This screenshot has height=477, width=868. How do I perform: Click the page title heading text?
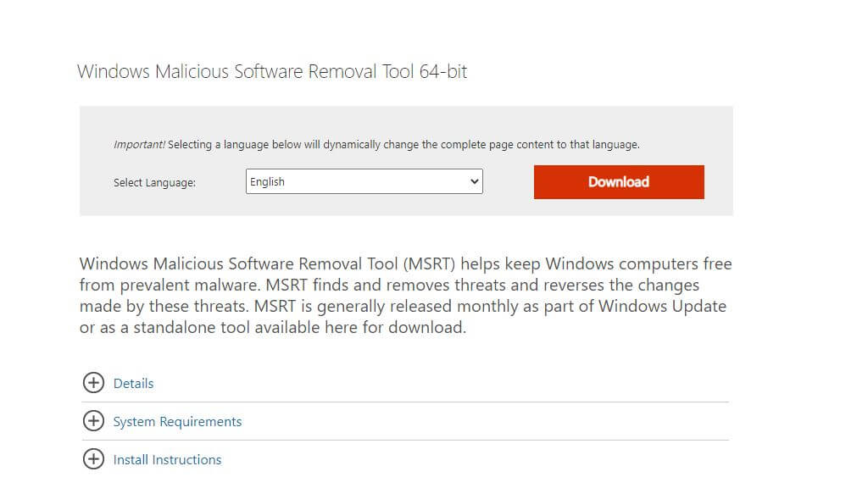271,72
